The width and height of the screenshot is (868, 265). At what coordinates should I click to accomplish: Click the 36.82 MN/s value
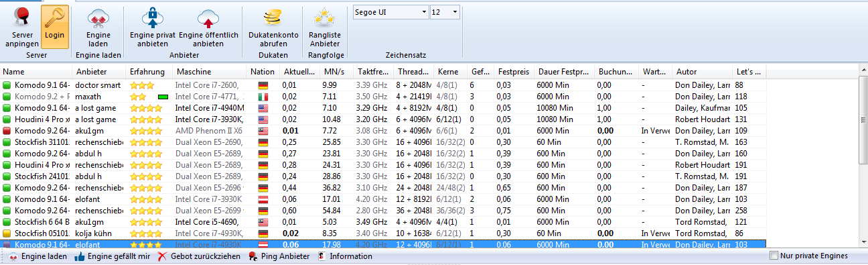click(333, 188)
